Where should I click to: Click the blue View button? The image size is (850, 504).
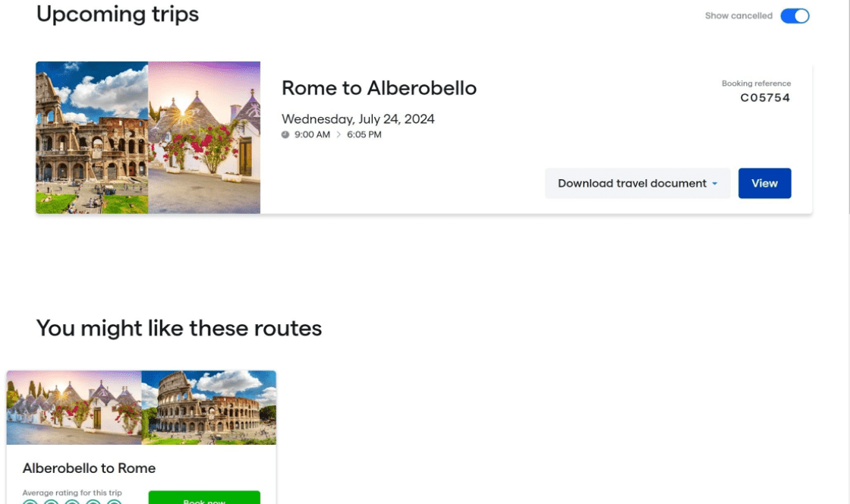tap(764, 183)
